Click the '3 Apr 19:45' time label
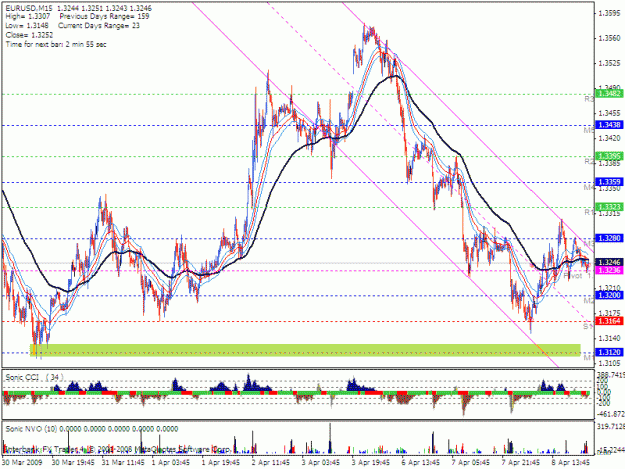625x469 pixels. click(371, 462)
